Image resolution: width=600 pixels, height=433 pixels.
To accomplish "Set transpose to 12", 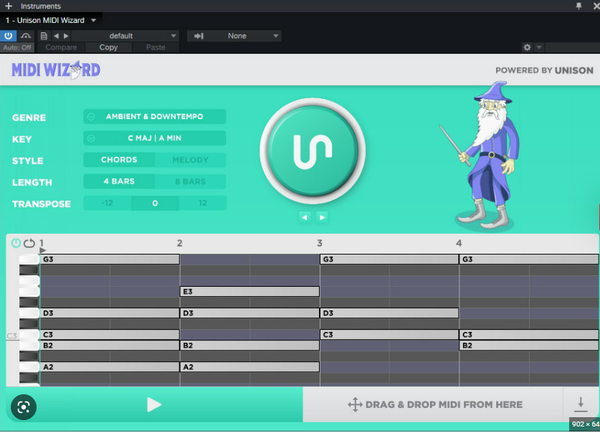I will (x=203, y=203).
